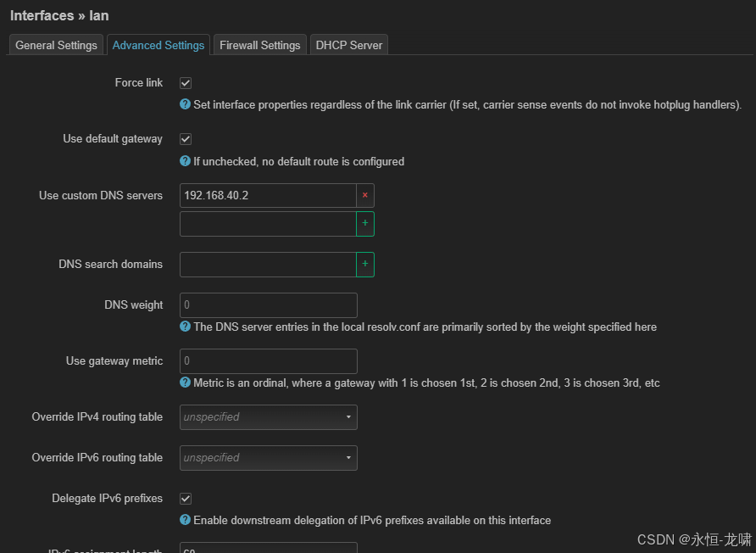Image resolution: width=756 pixels, height=553 pixels.
Task: Uncheck Use default gateway
Action: 186,139
